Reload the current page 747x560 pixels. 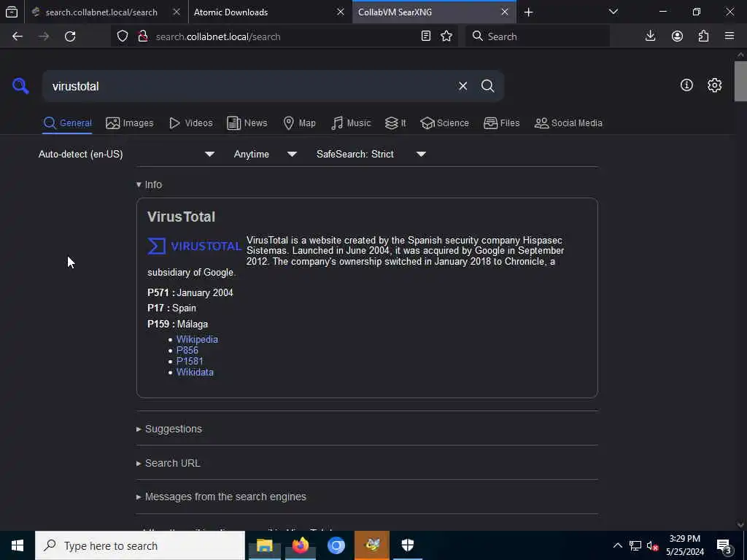coord(70,36)
